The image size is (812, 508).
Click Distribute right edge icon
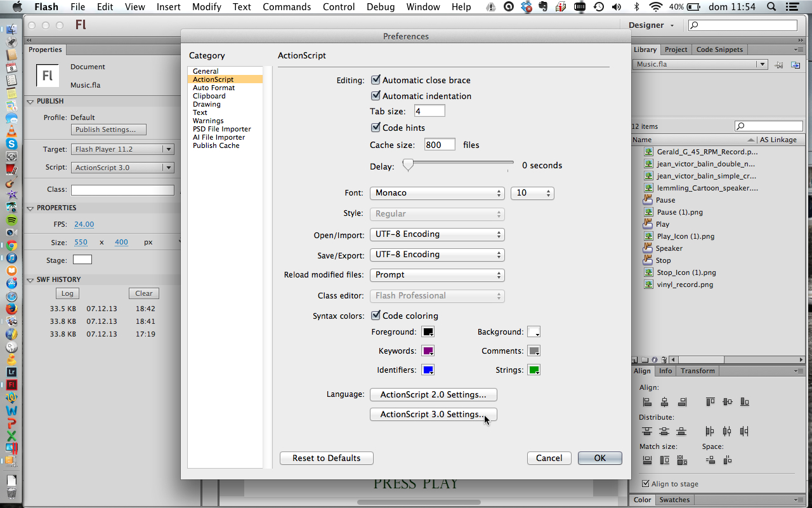click(x=744, y=431)
